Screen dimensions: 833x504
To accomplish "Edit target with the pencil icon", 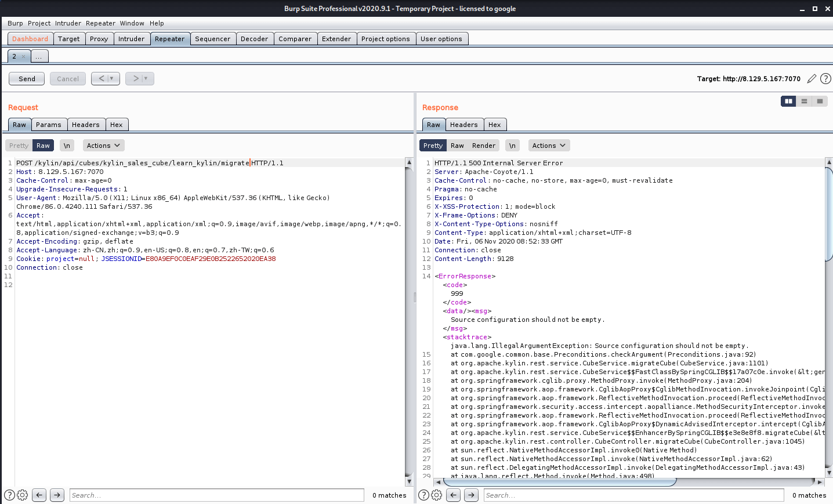I will point(812,79).
